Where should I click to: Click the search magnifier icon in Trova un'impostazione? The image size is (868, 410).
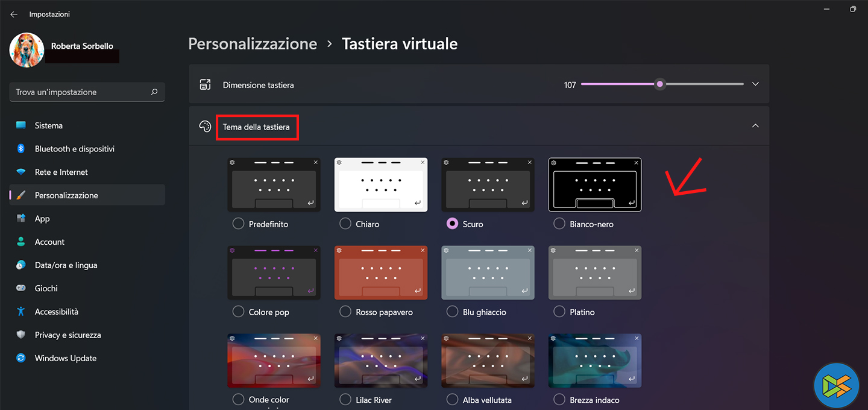(154, 92)
